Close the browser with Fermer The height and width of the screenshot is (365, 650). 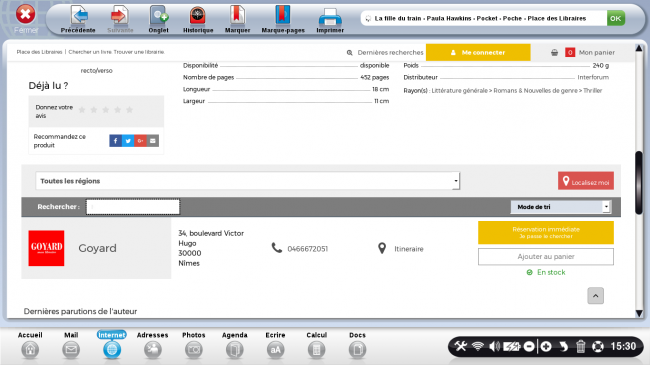(26, 18)
